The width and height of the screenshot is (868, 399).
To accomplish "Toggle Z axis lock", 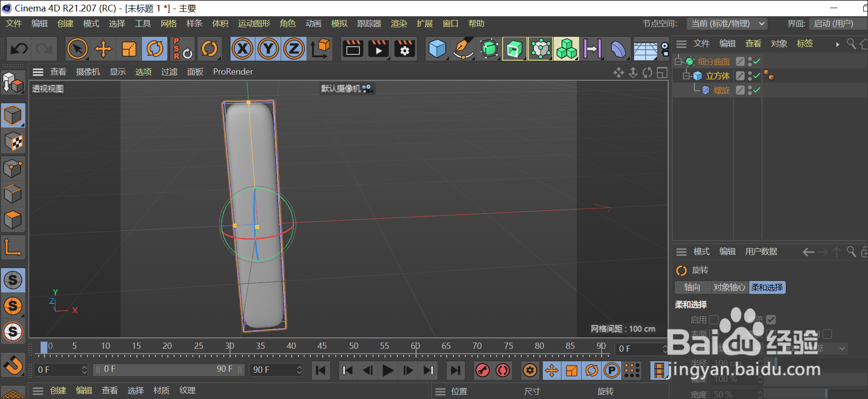I will coord(295,49).
